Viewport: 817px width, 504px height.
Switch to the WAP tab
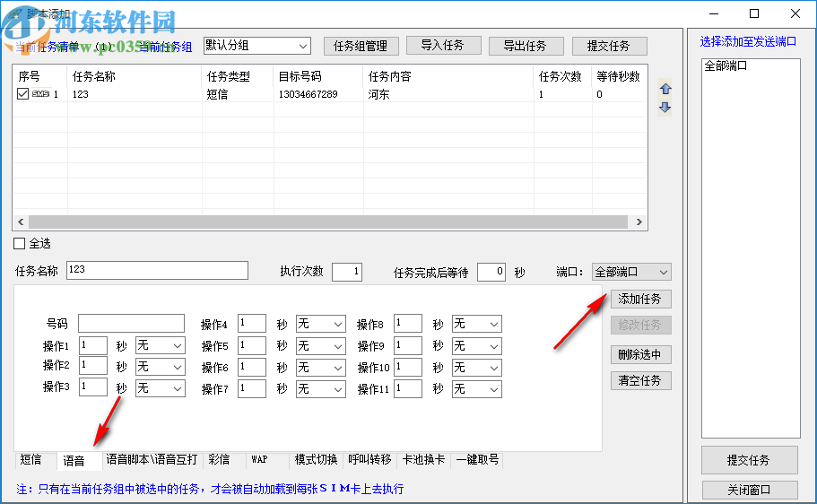click(259, 460)
